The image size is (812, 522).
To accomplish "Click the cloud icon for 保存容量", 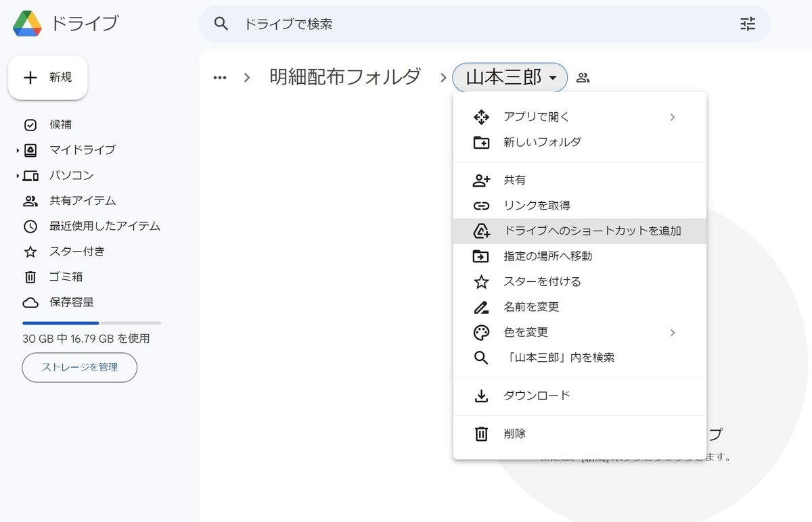I will point(30,302).
